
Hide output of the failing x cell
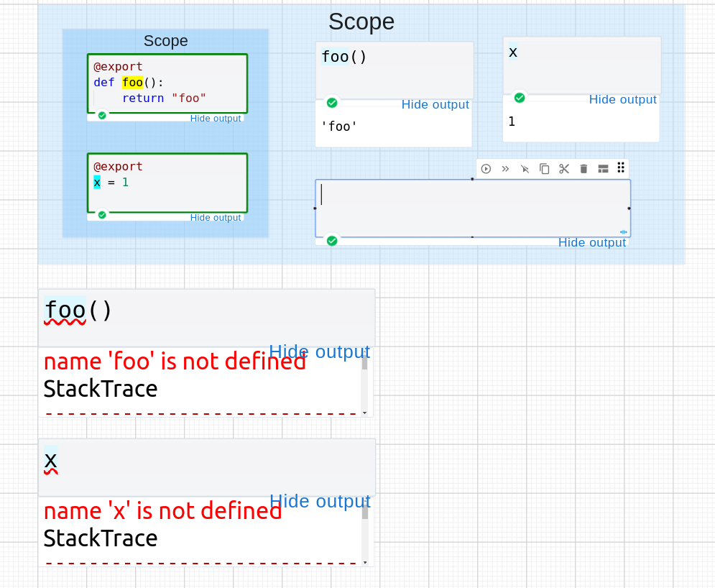pyautogui.click(x=320, y=501)
